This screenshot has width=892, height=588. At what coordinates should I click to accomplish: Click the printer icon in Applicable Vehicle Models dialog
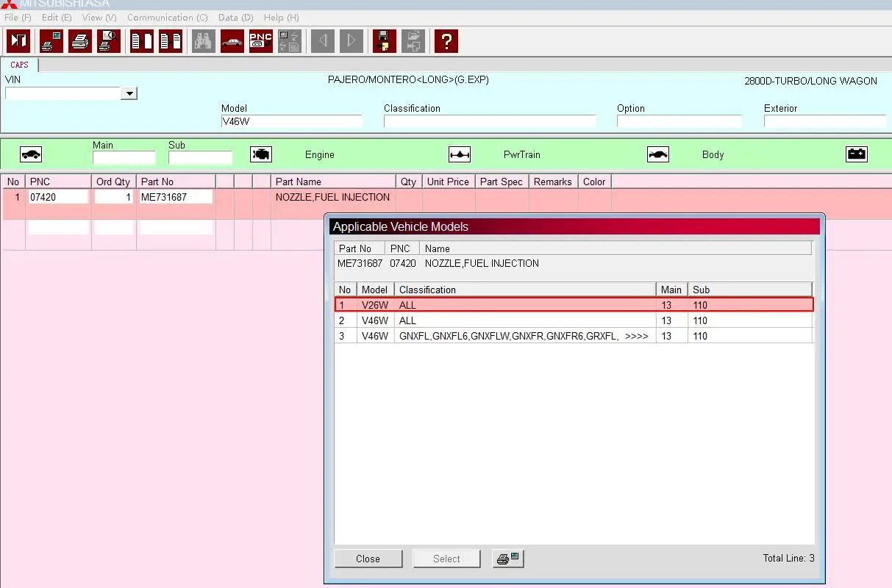click(508, 559)
